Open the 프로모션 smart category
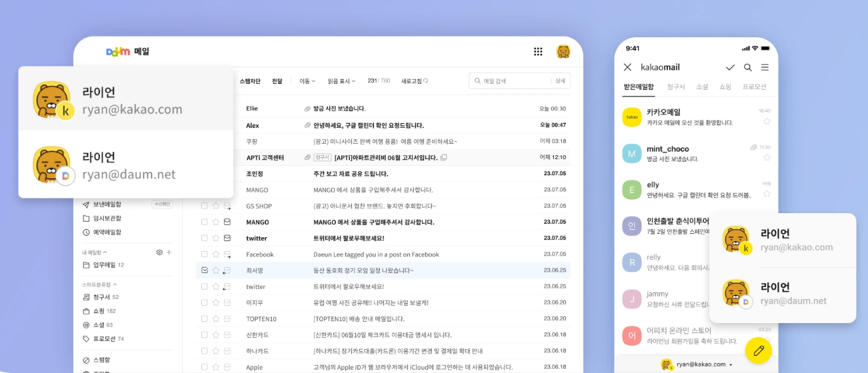The width and height of the screenshot is (868, 373). pyautogui.click(x=103, y=339)
